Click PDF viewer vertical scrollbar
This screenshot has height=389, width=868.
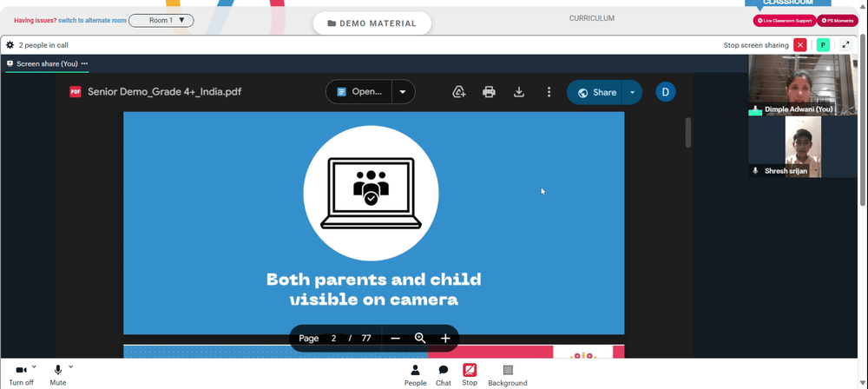point(688,133)
